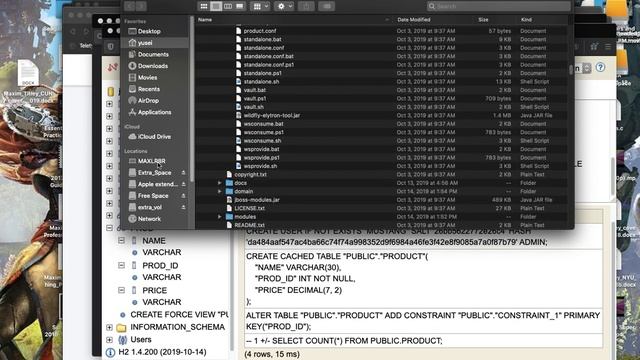Open the Finder action gear menu

tap(284, 6)
